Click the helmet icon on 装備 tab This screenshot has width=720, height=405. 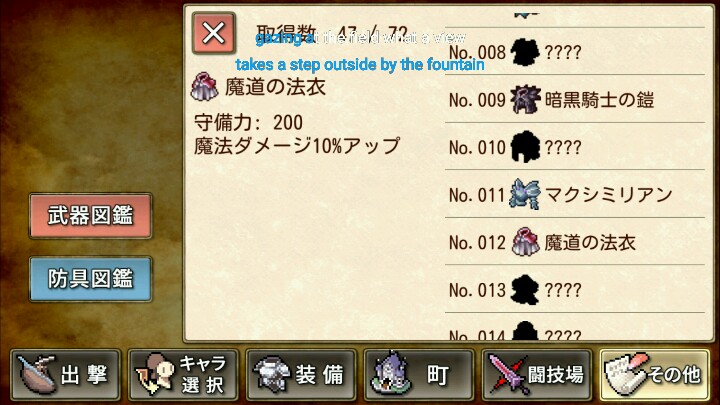[x=272, y=373]
